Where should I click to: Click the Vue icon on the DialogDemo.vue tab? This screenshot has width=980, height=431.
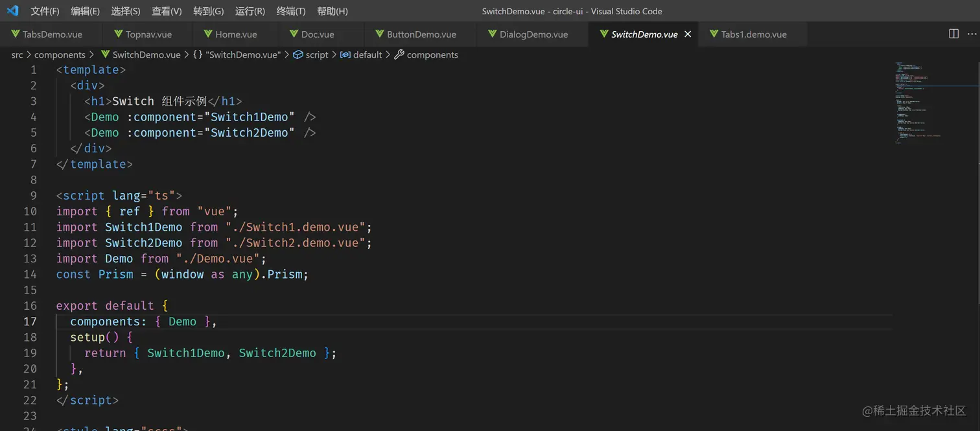tap(492, 34)
